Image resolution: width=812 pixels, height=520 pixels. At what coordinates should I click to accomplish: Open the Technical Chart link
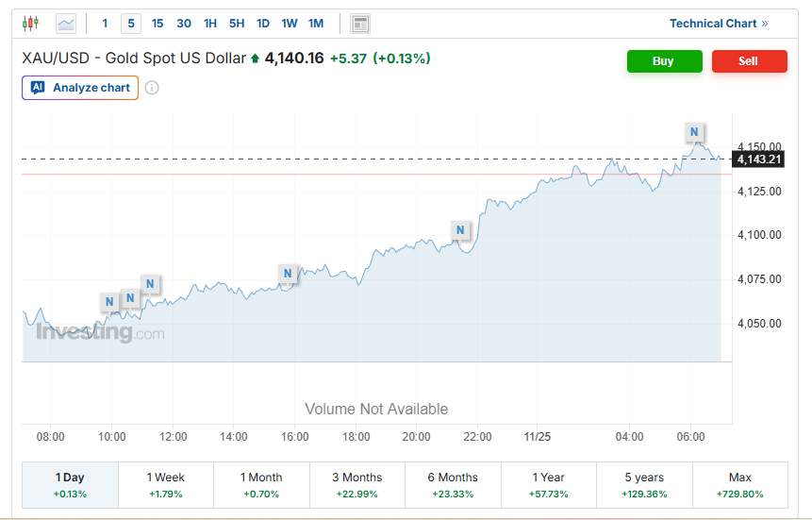pos(719,23)
